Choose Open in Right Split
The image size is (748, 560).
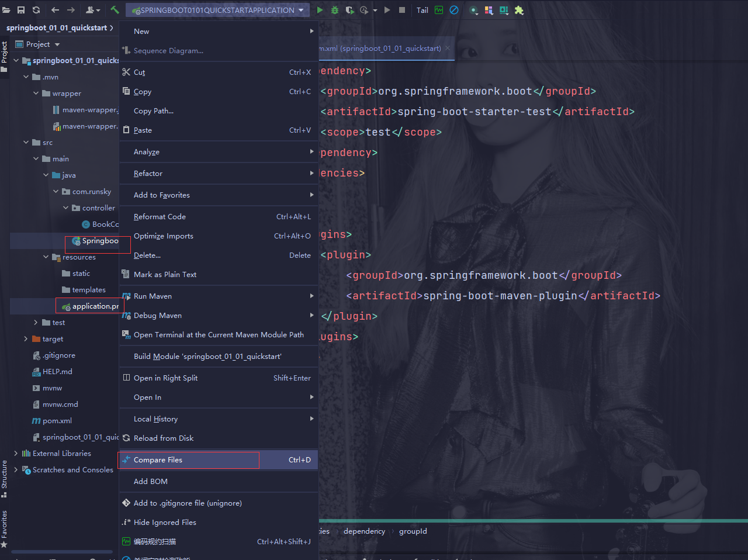(x=219, y=378)
